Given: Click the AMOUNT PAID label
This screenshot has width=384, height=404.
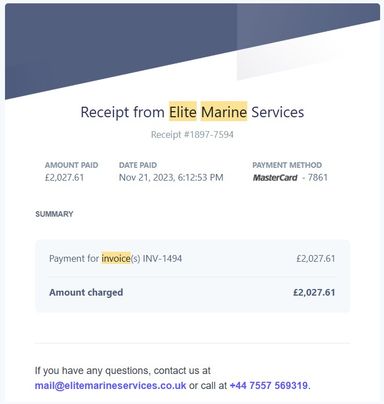Looking at the screenshot, I should [71, 165].
